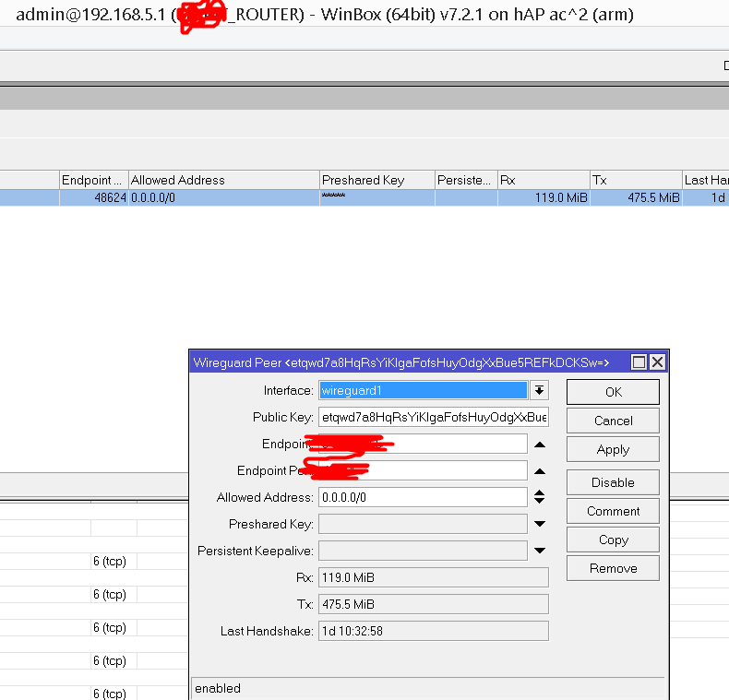The height and width of the screenshot is (700, 729).
Task: Open the Interface dropdown arrow
Action: pyautogui.click(x=539, y=390)
